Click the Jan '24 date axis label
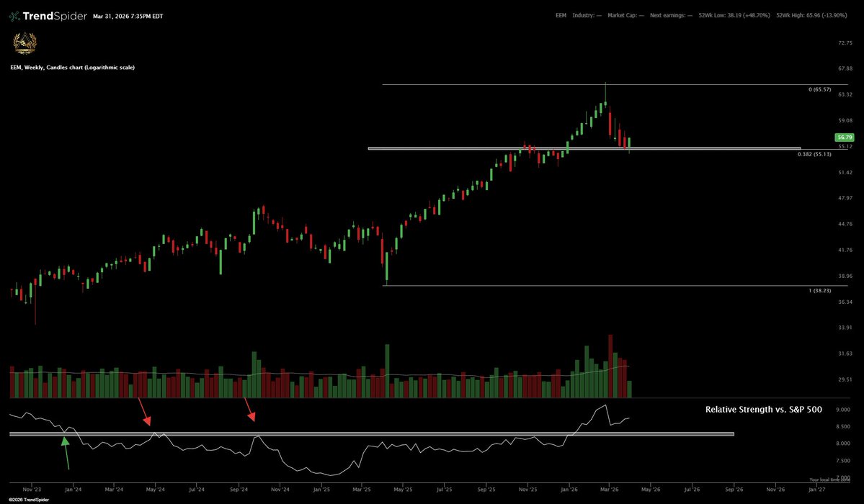 point(74,489)
